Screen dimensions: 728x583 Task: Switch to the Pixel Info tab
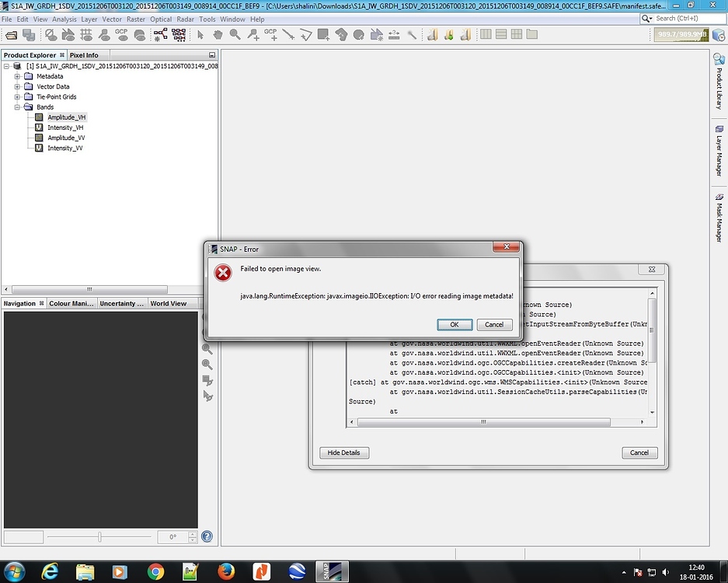[x=85, y=54]
